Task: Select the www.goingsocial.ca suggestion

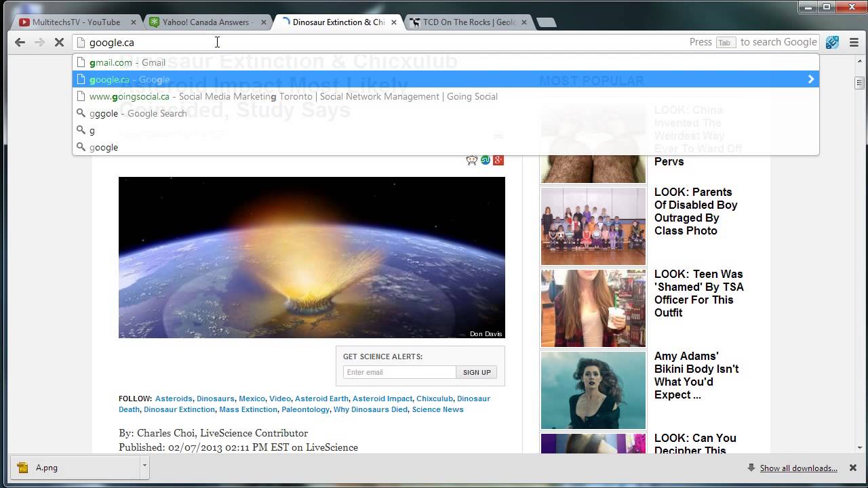Action: 446,96
